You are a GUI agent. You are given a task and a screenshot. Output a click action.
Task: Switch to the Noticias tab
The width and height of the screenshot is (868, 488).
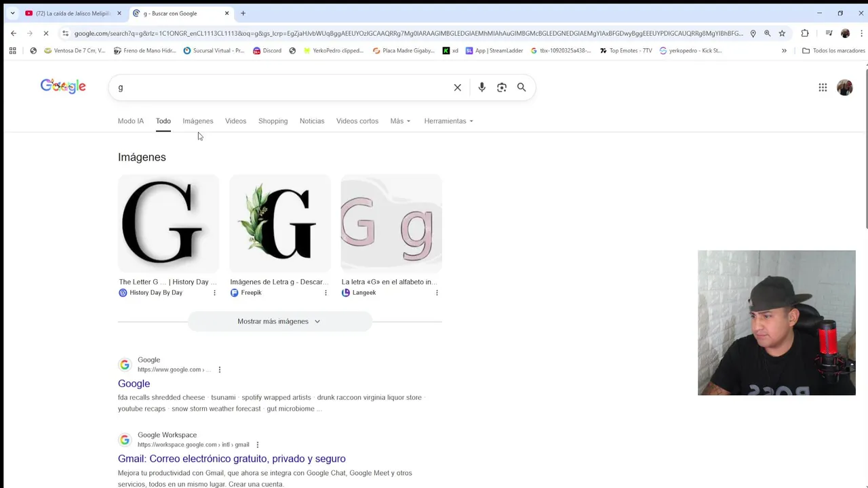coord(312,121)
